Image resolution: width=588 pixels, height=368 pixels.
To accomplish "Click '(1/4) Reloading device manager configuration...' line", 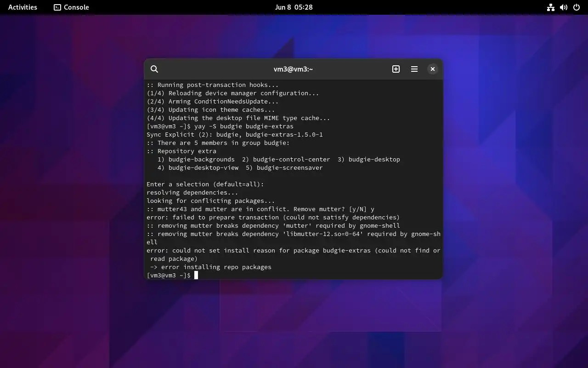I will pyautogui.click(x=233, y=93).
